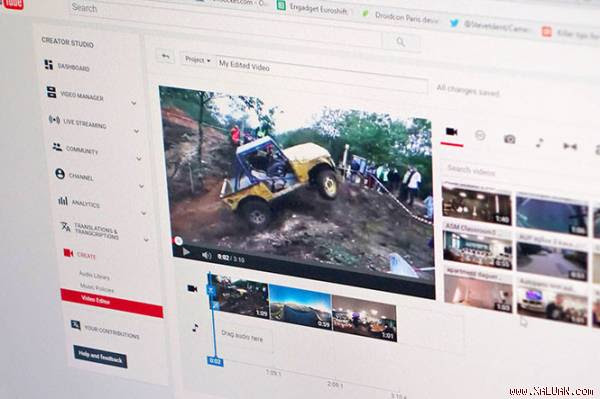This screenshot has height=399, width=600.
Task: Select the Photos camera tab icon
Action: point(509,139)
